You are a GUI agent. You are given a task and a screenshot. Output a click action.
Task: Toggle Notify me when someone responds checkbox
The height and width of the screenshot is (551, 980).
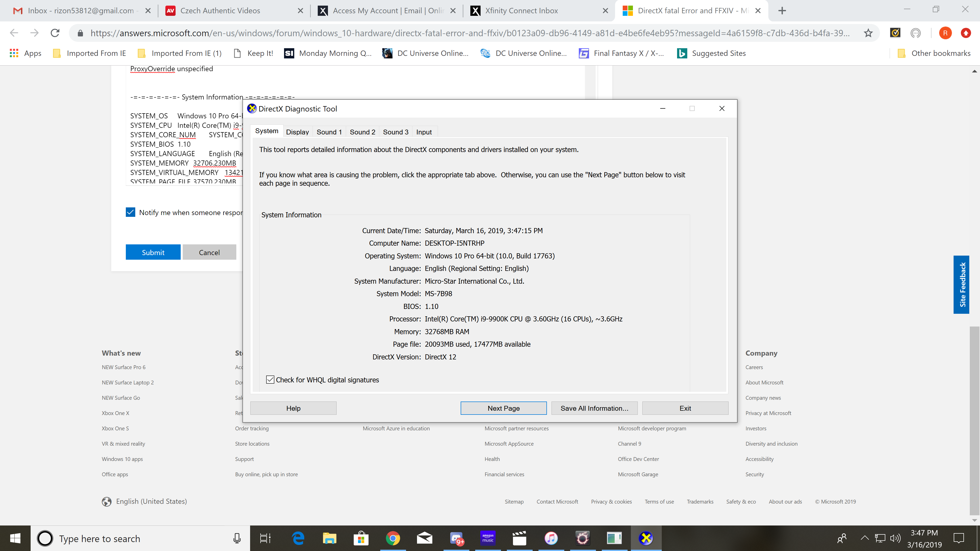(130, 212)
